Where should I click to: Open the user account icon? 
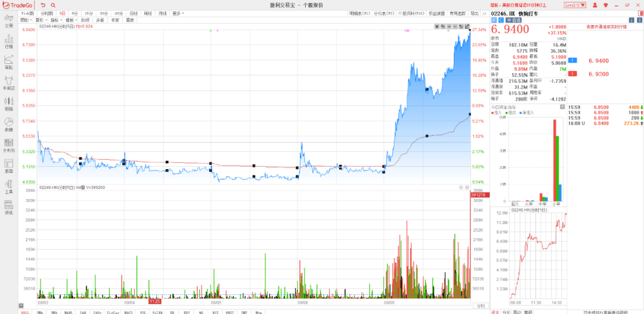(x=595, y=5)
